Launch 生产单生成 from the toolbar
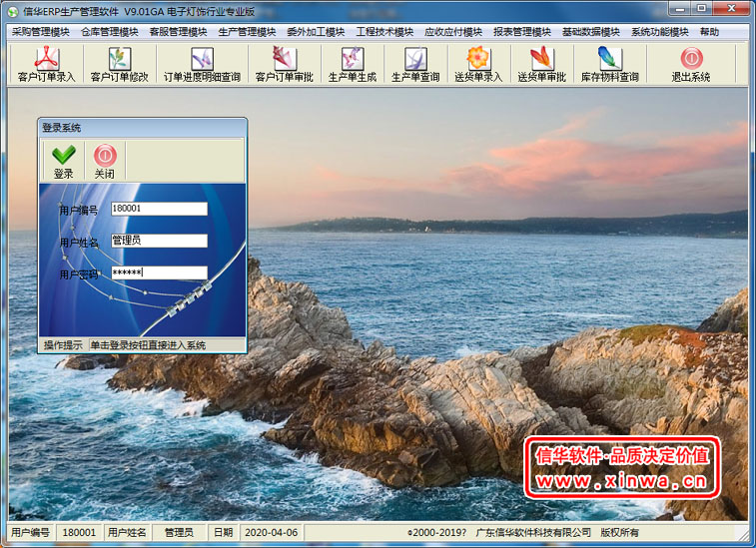 coord(353,64)
